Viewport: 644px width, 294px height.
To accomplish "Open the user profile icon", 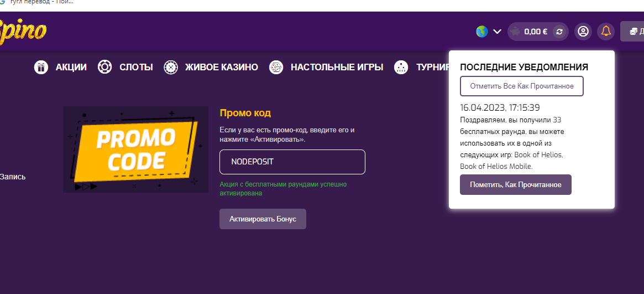I will click(583, 32).
